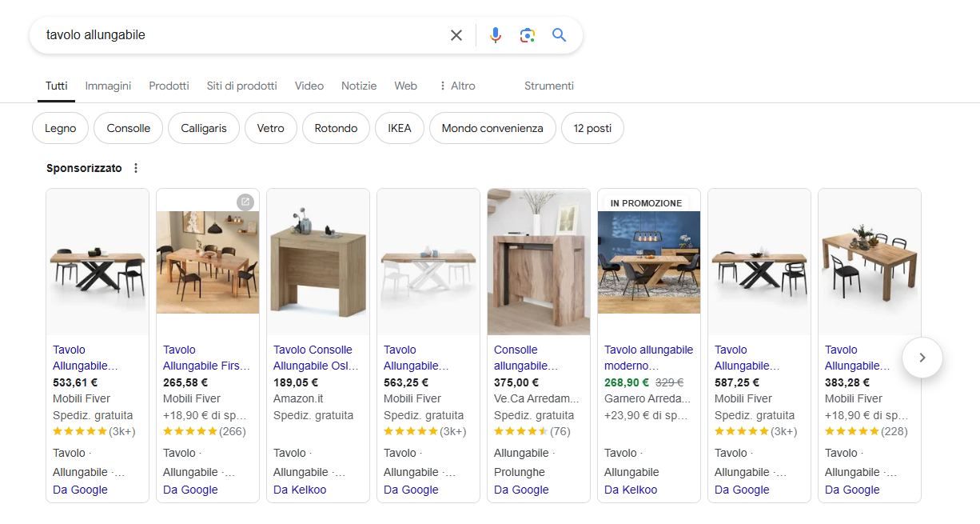The height and width of the screenshot is (524, 980).
Task: Click seller name Ve.Ca Arredam...
Action: pos(536,398)
